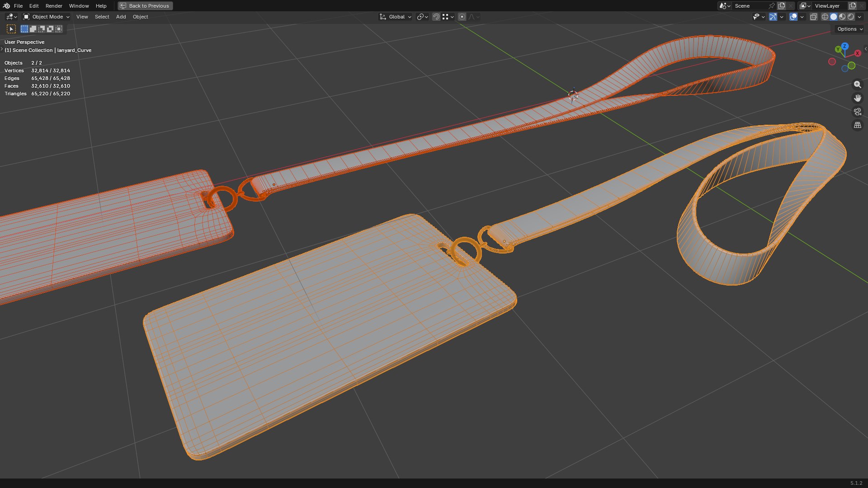The height and width of the screenshot is (488, 868).
Task: Choose the Extend selection mode icon
Action: click(x=33, y=29)
